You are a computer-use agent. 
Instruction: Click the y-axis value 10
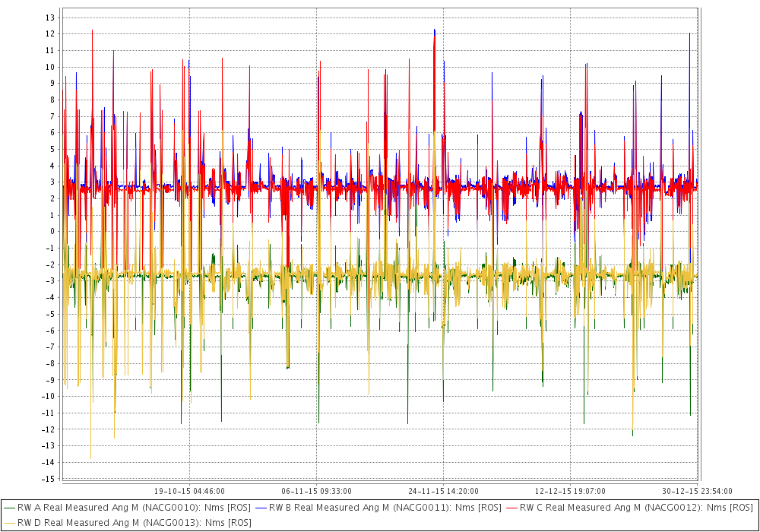(50, 67)
